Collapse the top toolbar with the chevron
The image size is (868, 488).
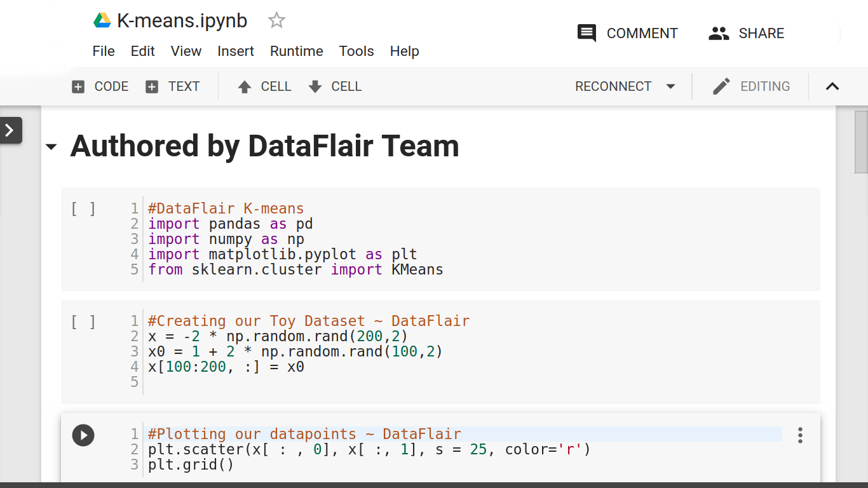point(832,86)
